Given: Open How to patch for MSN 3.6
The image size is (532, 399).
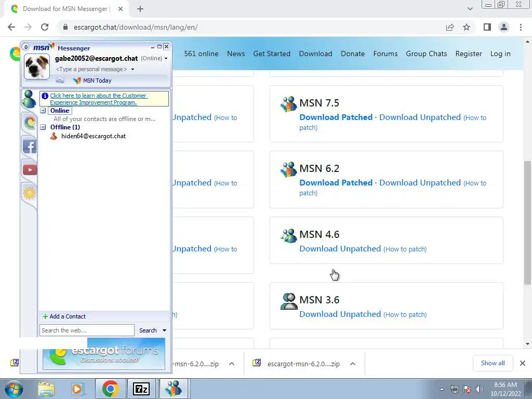Looking at the screenshot, I should click(405, 314).
